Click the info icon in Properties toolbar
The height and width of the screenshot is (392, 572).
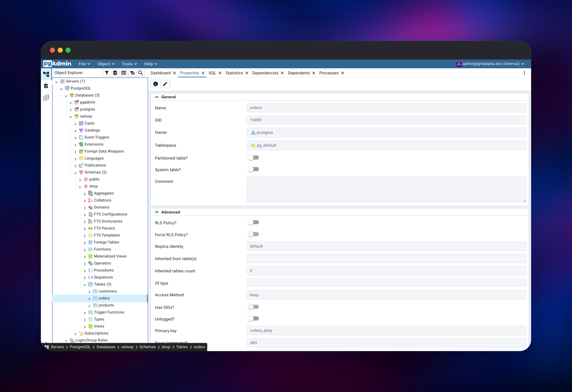point(156,84)
